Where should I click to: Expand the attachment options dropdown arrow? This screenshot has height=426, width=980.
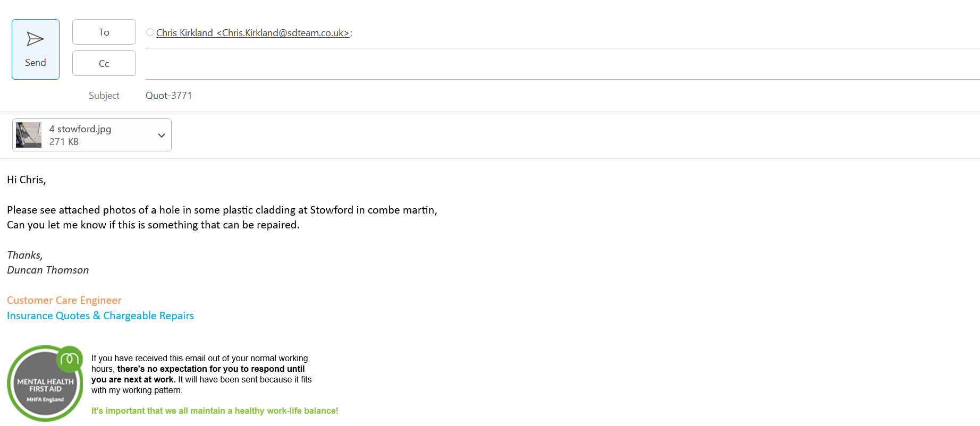pyautogui.click(x=162, y=135)
